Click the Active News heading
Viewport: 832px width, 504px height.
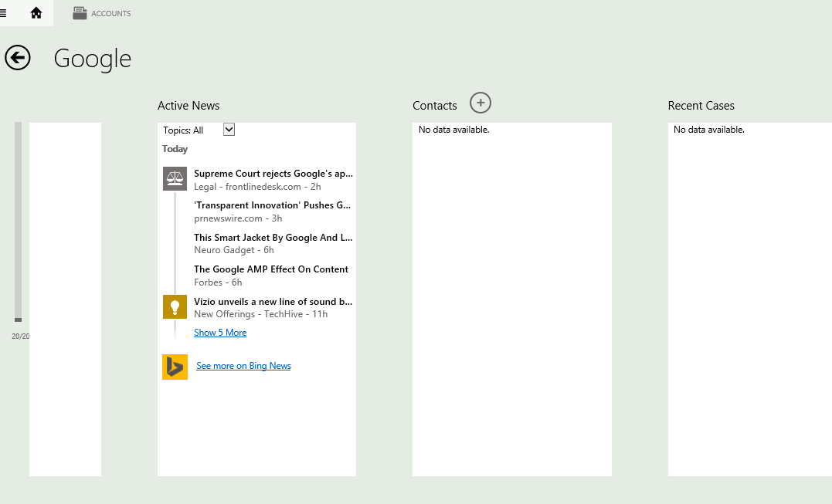[188, 106]
